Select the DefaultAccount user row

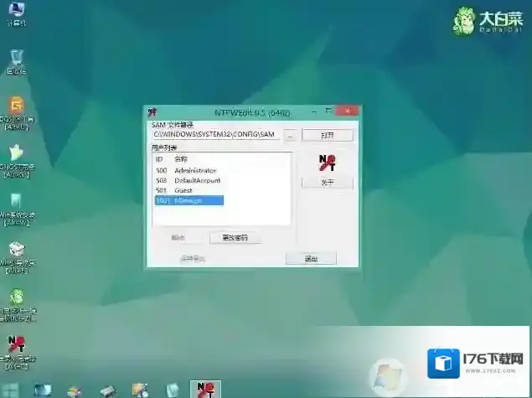[189, 180]
